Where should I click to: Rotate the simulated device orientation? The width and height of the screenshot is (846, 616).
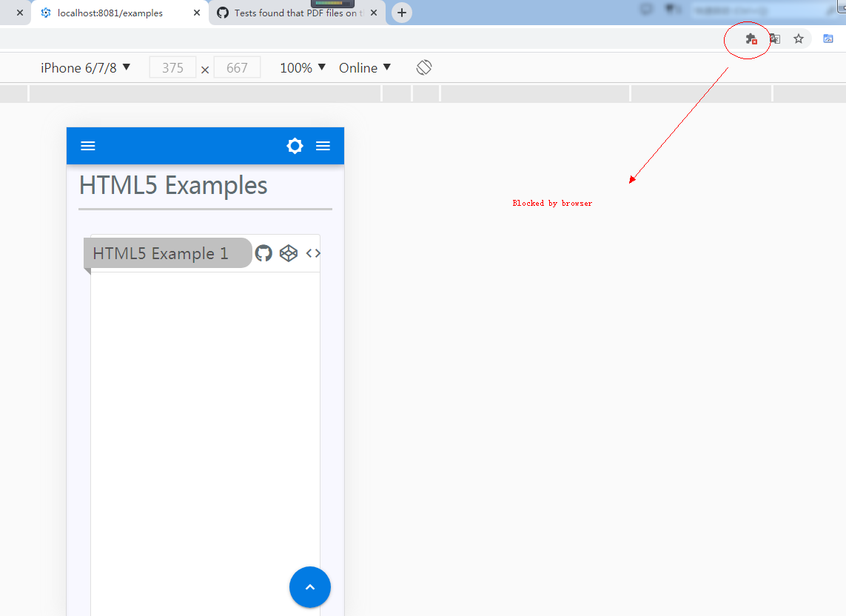click(x=424, y=67)
